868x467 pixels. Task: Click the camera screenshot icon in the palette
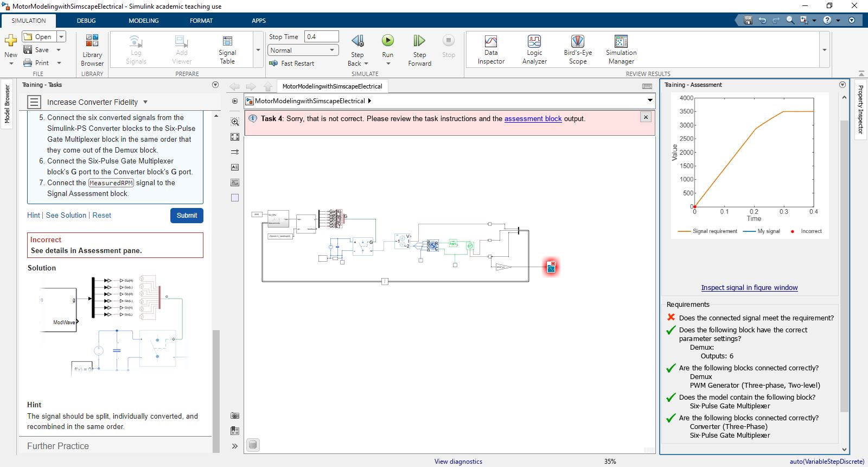(x=235, y=415)
